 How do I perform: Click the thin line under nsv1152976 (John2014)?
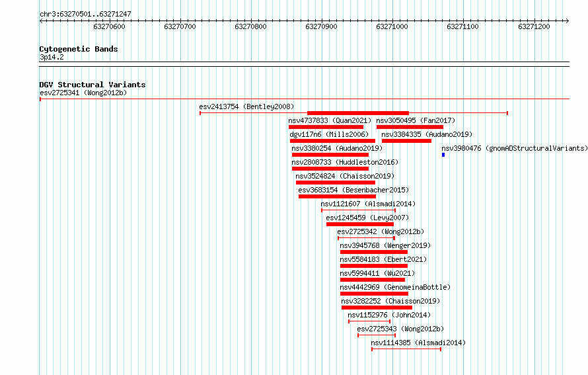369,321
